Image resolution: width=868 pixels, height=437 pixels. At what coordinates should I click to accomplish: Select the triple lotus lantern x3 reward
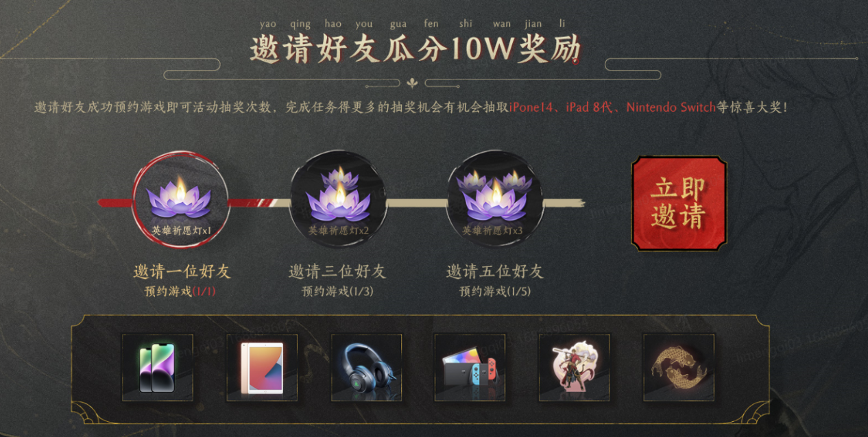click(x=495, y=199)
